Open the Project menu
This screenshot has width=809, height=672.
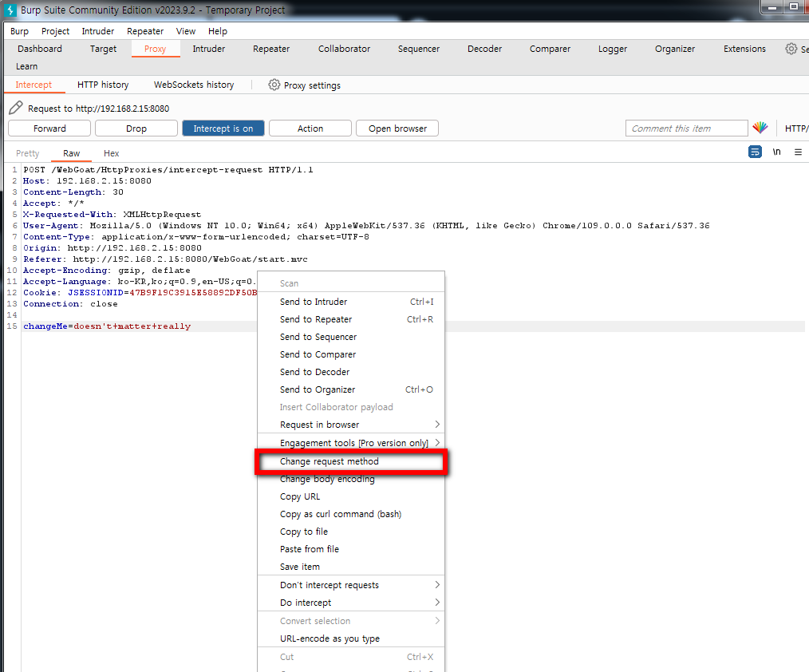(55, 31)
